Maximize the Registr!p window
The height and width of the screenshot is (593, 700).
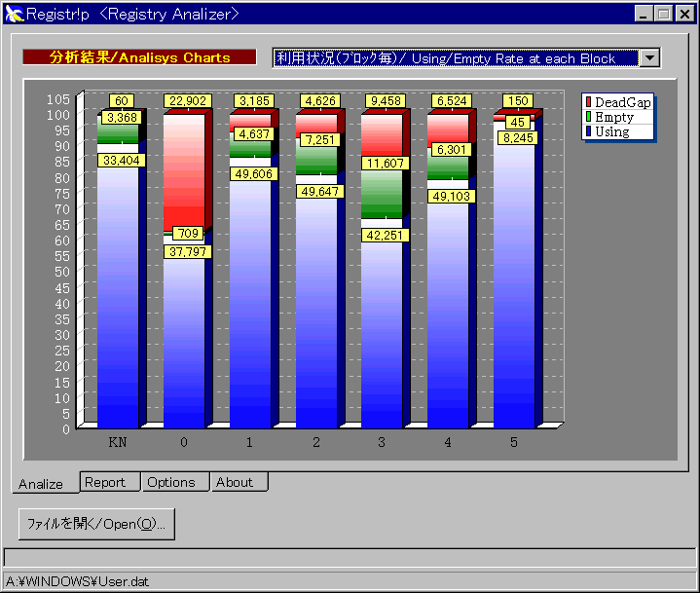click(x=663, y=14)
